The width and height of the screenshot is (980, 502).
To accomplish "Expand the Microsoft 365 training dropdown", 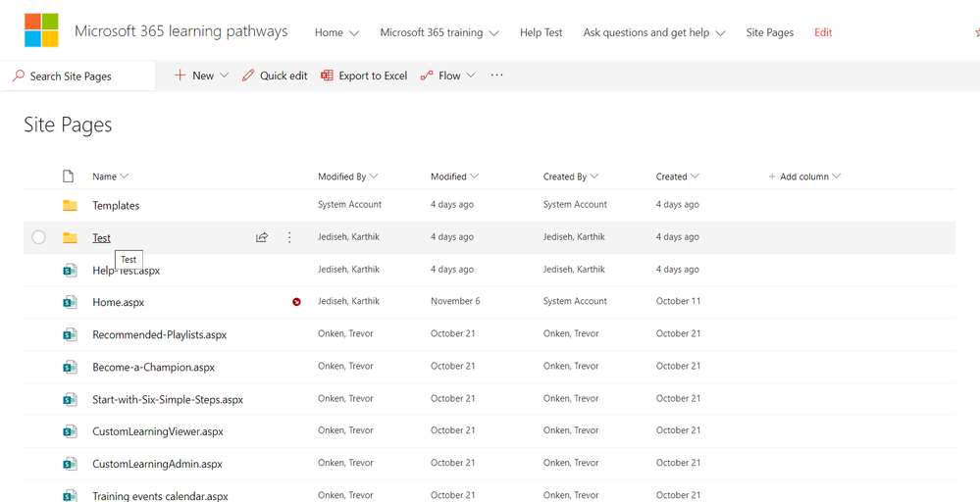I will click(493, 33).
